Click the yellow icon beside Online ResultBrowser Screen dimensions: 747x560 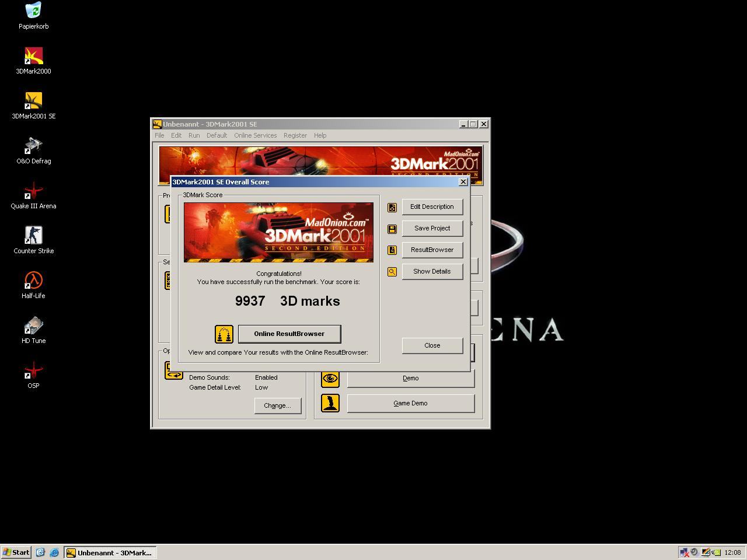point(224,334)
